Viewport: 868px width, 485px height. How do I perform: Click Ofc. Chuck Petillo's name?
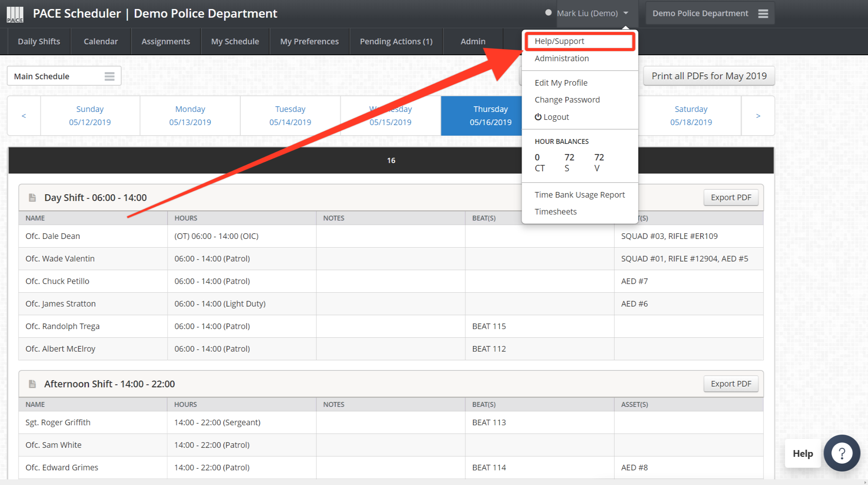pos(57,281)
